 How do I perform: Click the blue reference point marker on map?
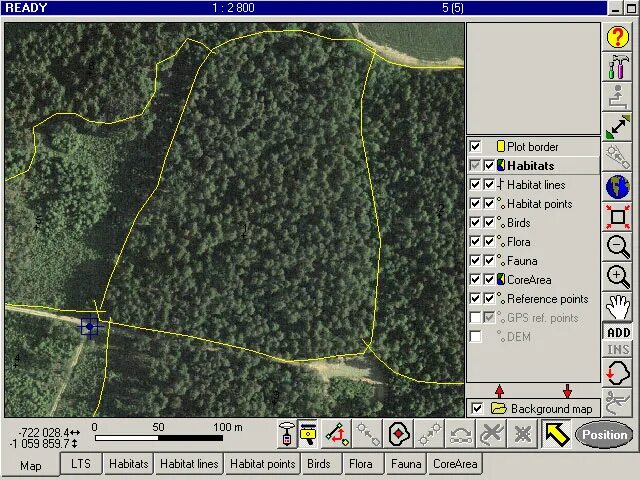tap(90, 326)
